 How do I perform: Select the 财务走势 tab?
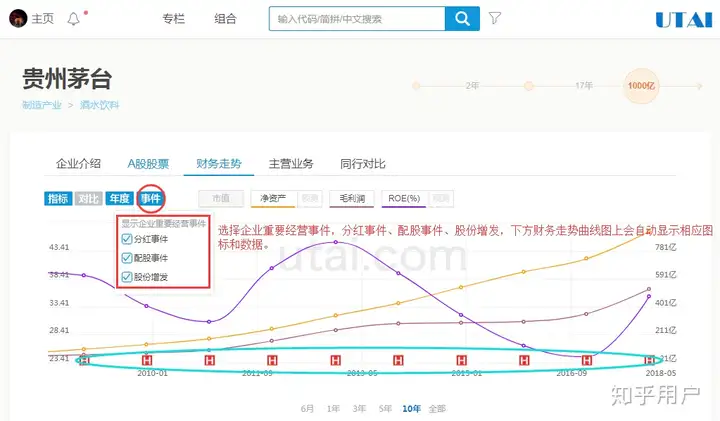[x=219, y=163]
